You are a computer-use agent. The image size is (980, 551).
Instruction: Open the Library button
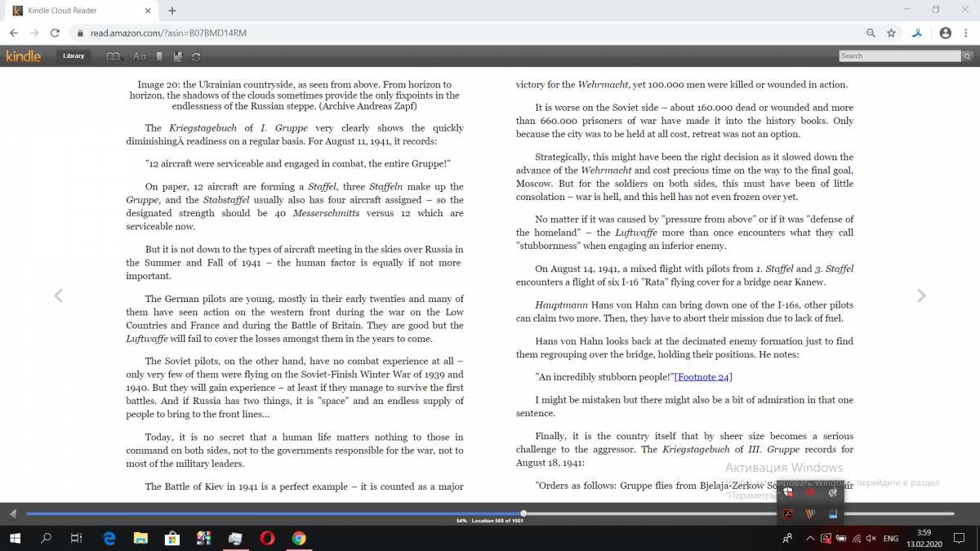tap(73, 56)
